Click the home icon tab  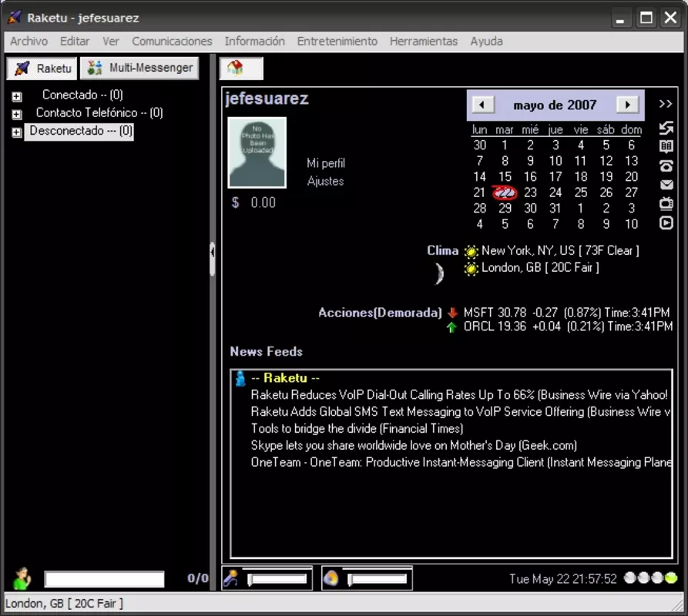click(x=241, y=69)
